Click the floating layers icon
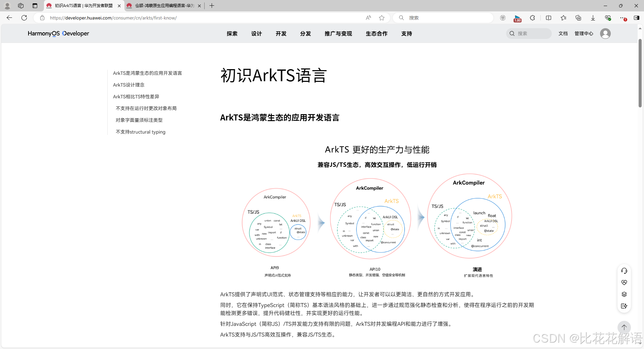Viewport: 644px width, 349px height. [624, 294]
